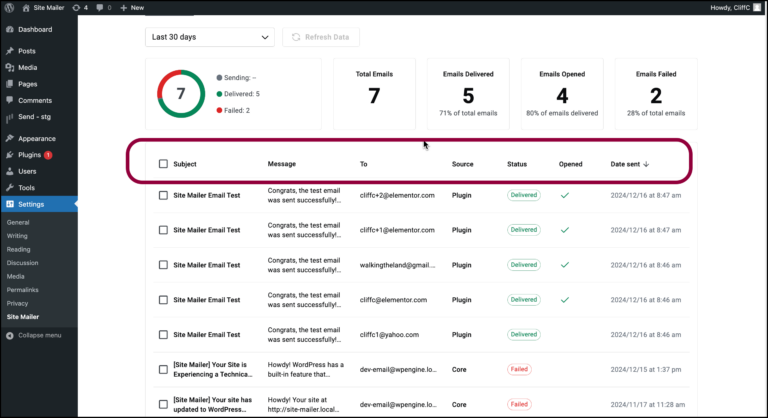Click Collapse menu icon
Image resolution: width=768 pixels, height=418 pixels.
click(10, 335)
